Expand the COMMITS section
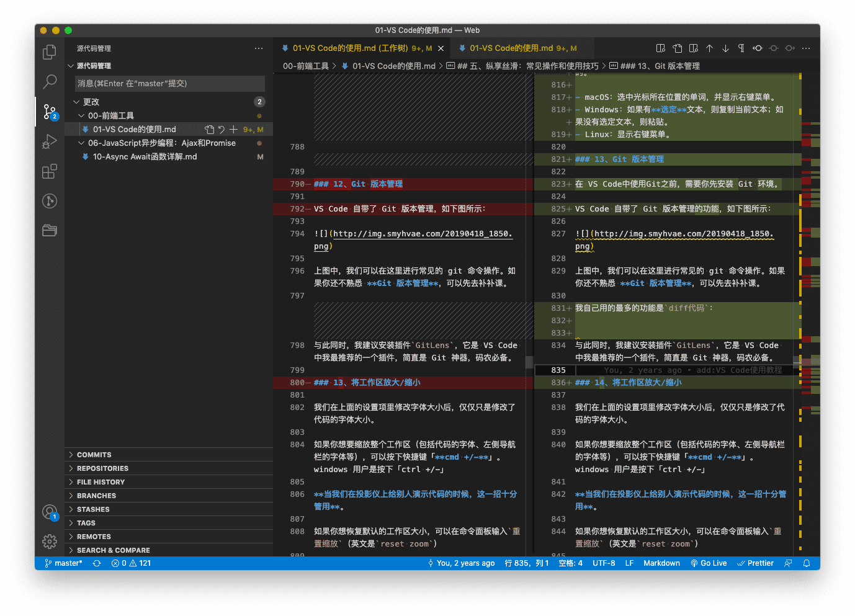Screen dimensions: 855x616 [169, 455]
